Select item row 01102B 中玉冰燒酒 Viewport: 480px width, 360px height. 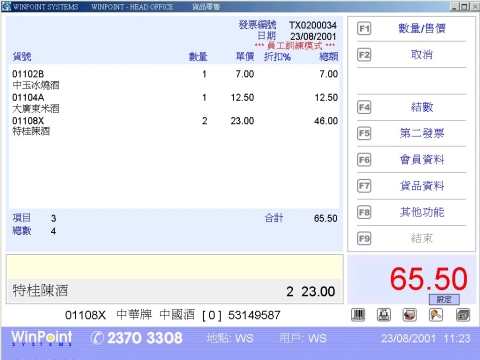(174, 79)
